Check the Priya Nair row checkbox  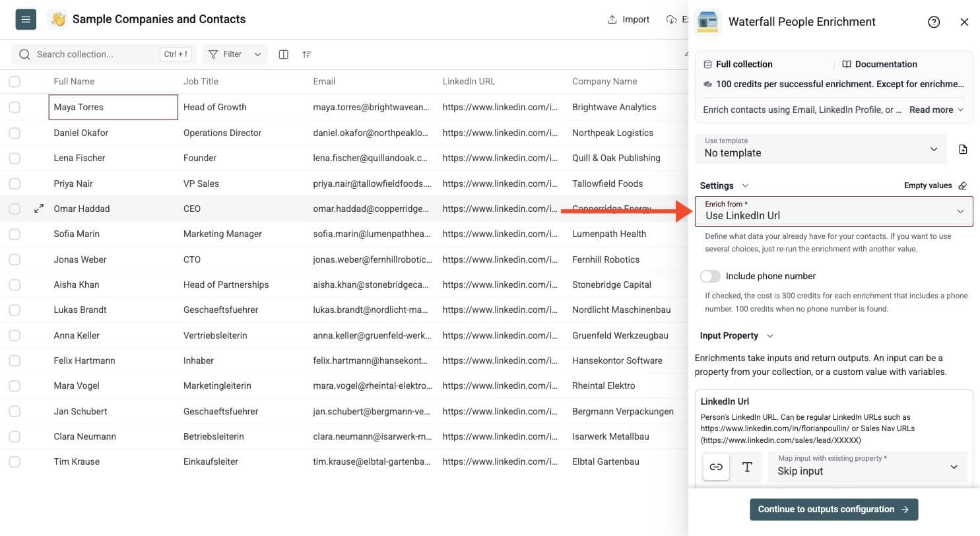click(15, 184)
